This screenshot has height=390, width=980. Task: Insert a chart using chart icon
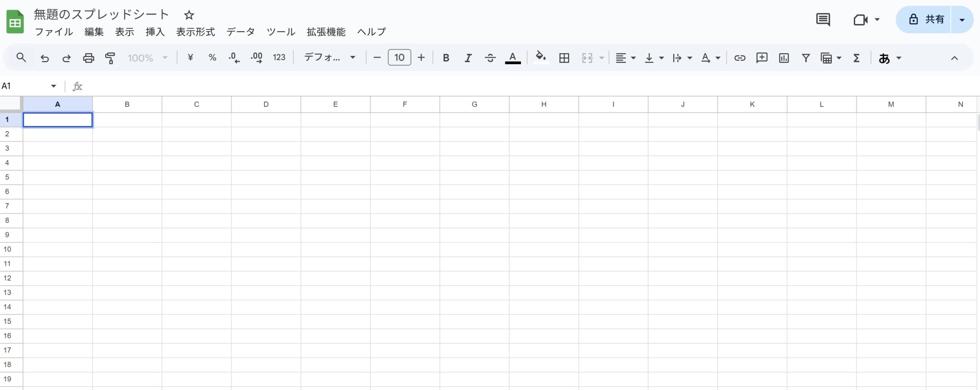[x=784, y=58]
